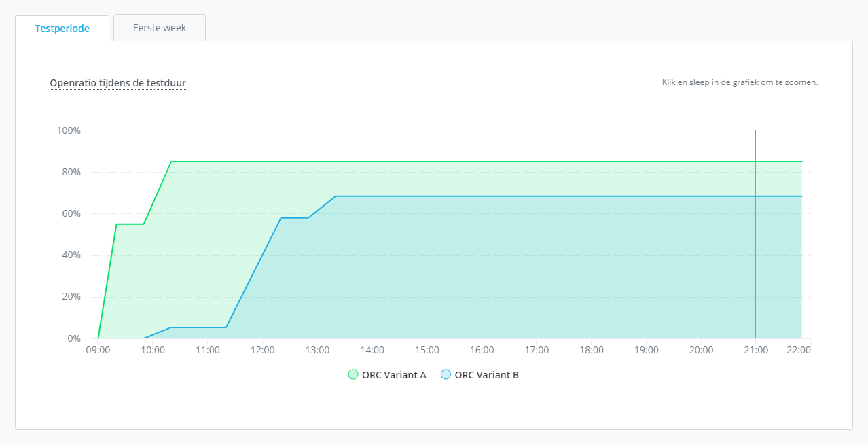The height and width of the screenshot is (445, 868).
Task: Click the 09:00 x-axis label
Action: 98,350
